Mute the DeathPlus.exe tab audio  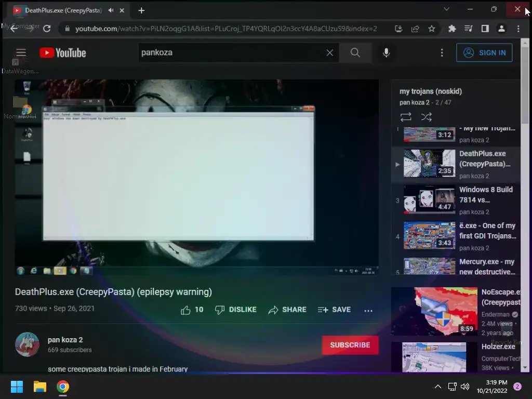point(111,10)
